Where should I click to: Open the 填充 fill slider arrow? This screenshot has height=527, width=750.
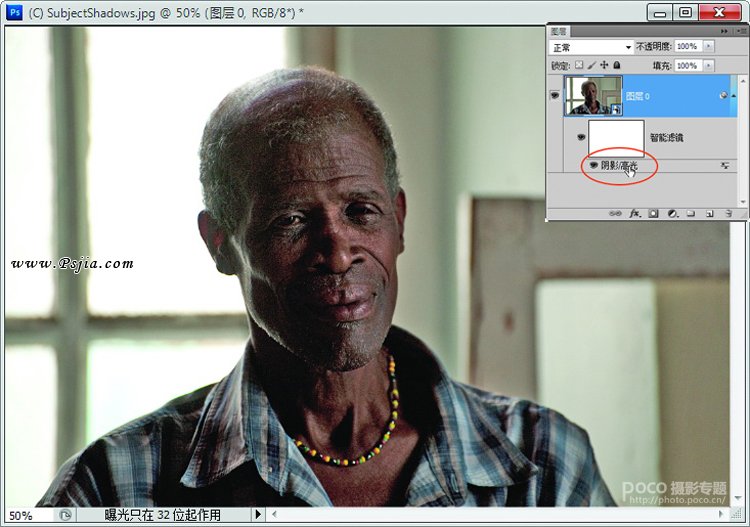coord(708,66)
